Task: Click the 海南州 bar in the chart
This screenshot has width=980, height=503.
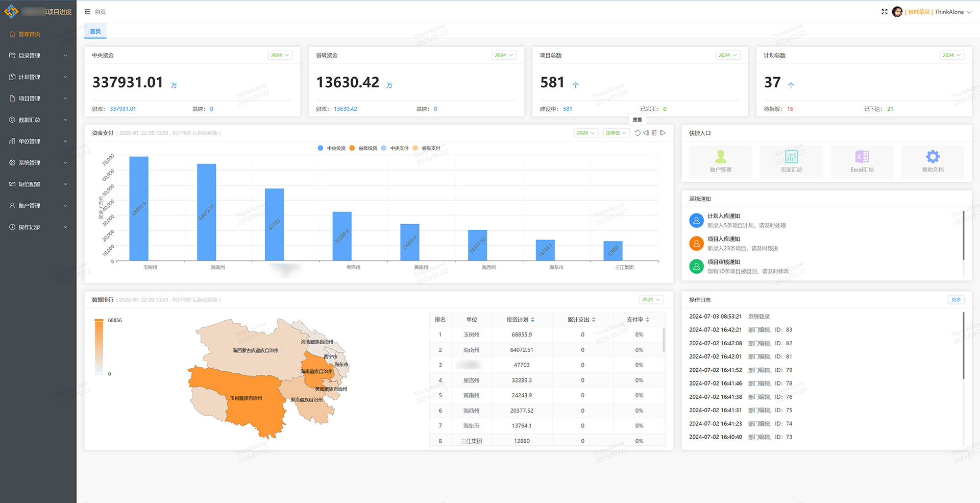Action: [x=207, y=212]
